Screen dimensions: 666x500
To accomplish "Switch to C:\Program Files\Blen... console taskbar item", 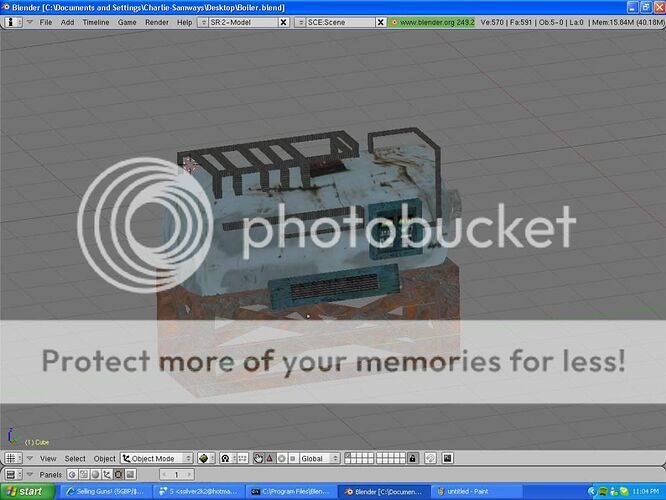I will (x=291, y=492).
